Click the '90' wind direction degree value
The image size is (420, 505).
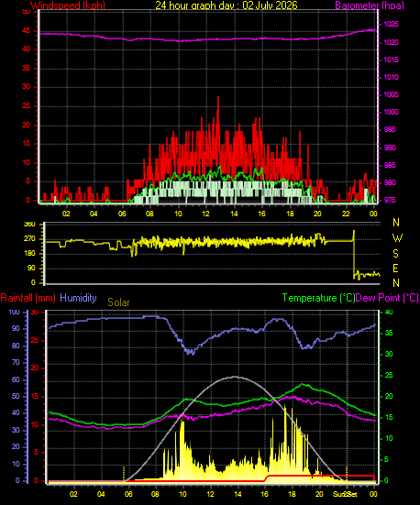(x=31, y=269)
